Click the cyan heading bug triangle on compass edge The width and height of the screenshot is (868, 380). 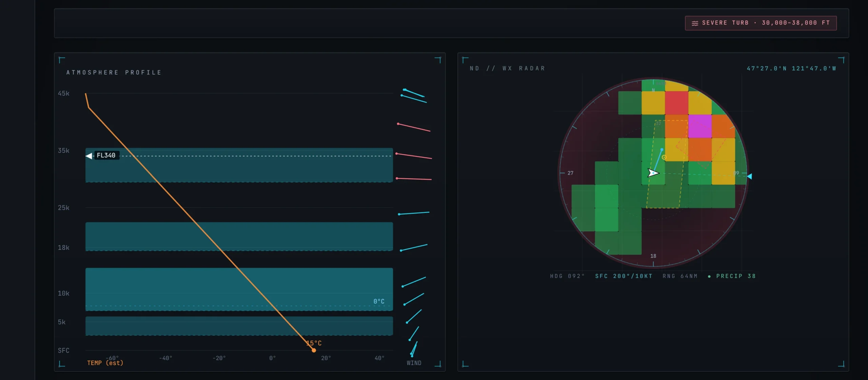pos(750,176)
